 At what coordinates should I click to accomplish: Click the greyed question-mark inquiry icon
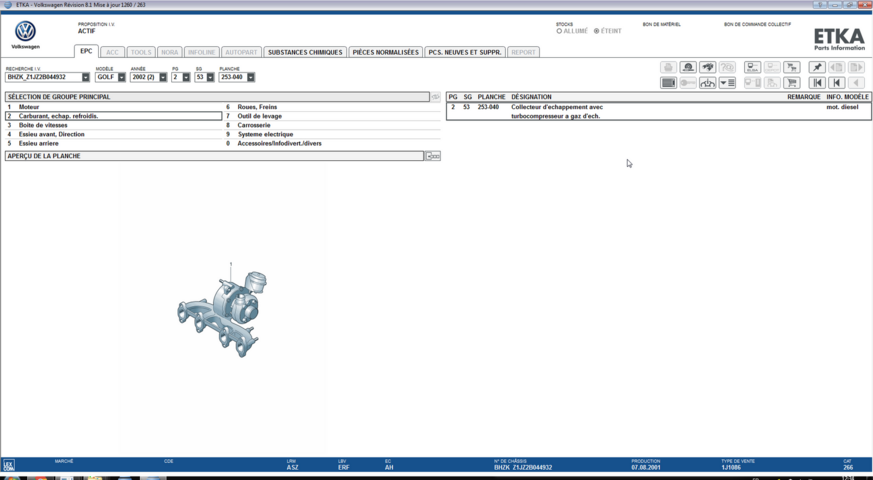(x=727, y=67)
